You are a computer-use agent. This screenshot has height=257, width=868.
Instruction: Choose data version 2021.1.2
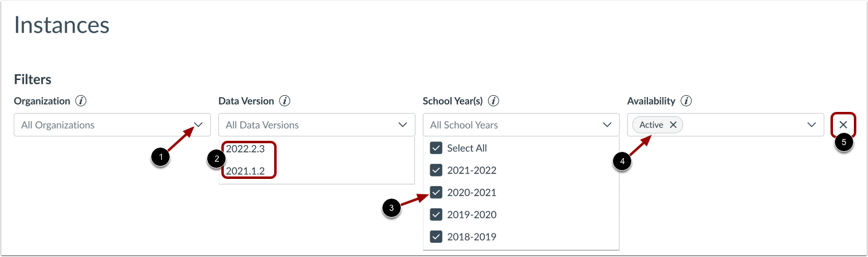pyautogui.click(x=245, y=171)
